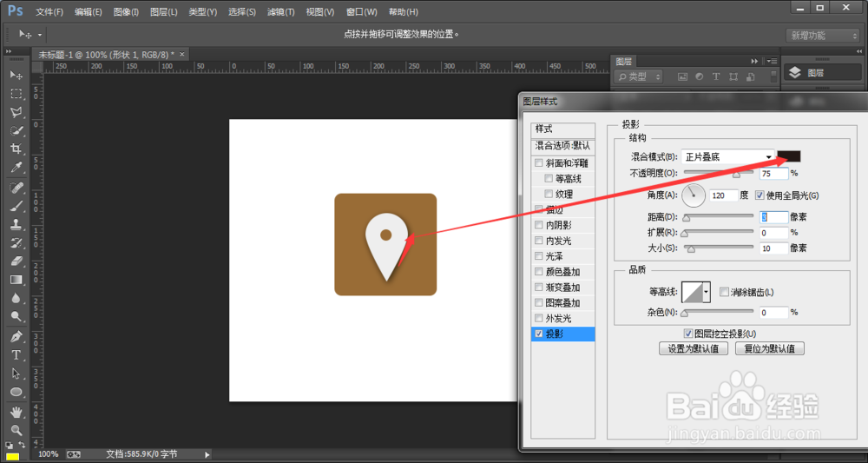Select the History Brush tool
Viewport: 868px width, 463px height.
point(16,242)
